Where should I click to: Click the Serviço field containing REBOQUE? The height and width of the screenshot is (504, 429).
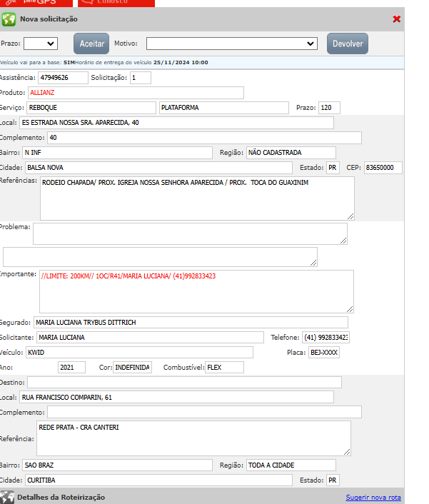91,108
